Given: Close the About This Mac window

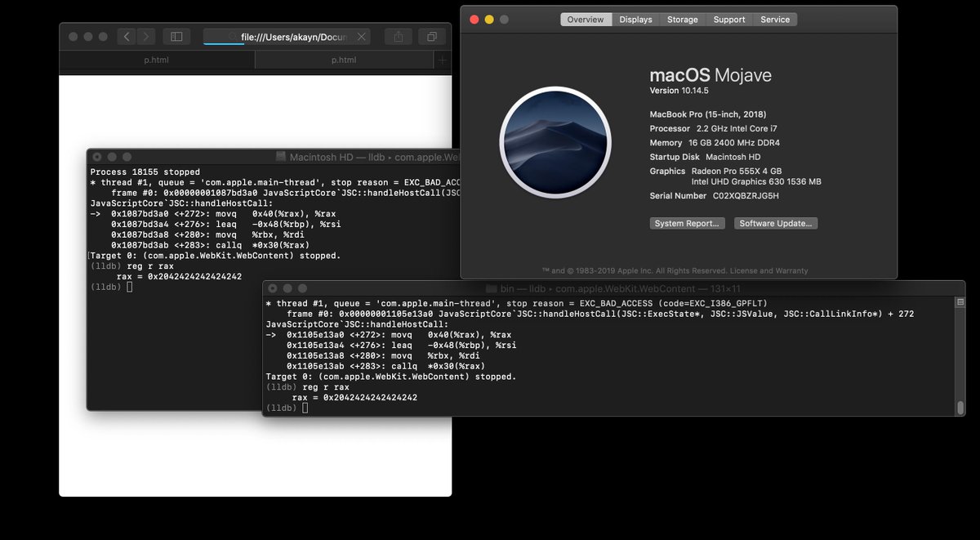Looking at the screenshot, I should tap(473, 20).
